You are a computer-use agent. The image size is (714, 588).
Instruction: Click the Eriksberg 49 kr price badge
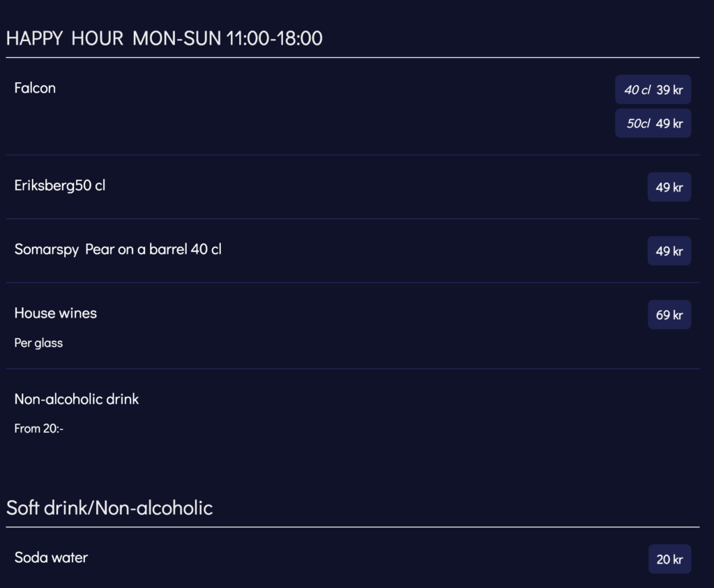click(669, 187)
